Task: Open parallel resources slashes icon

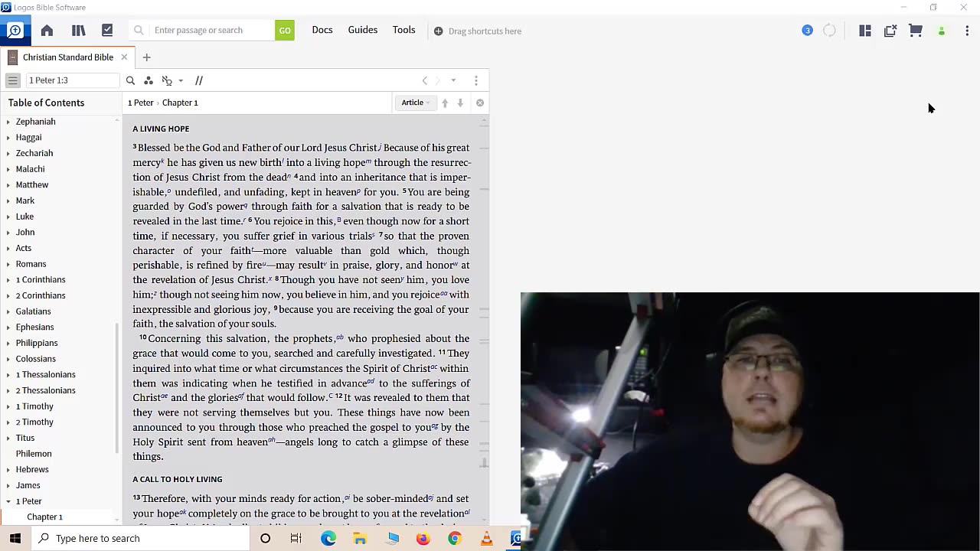Action: pyautogui.click(x=198, y=80)
